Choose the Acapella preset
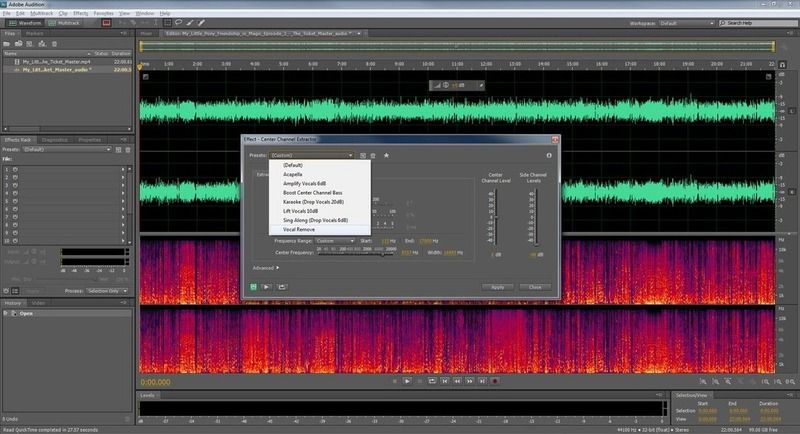This screenshot has width=800, height=434. click(x=319, y=174)
